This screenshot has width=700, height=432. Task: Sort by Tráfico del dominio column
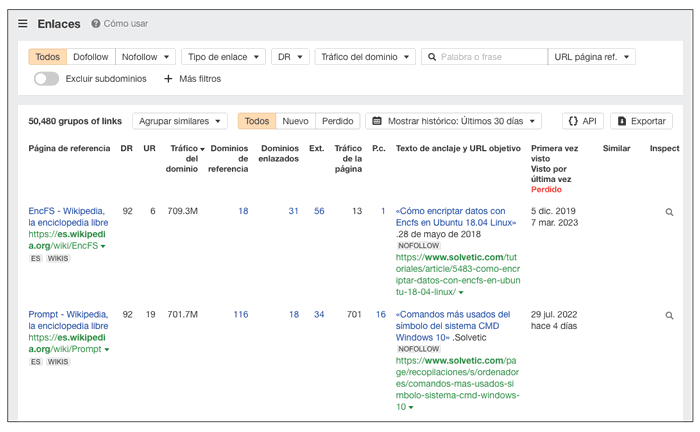[x=183, y=159]
